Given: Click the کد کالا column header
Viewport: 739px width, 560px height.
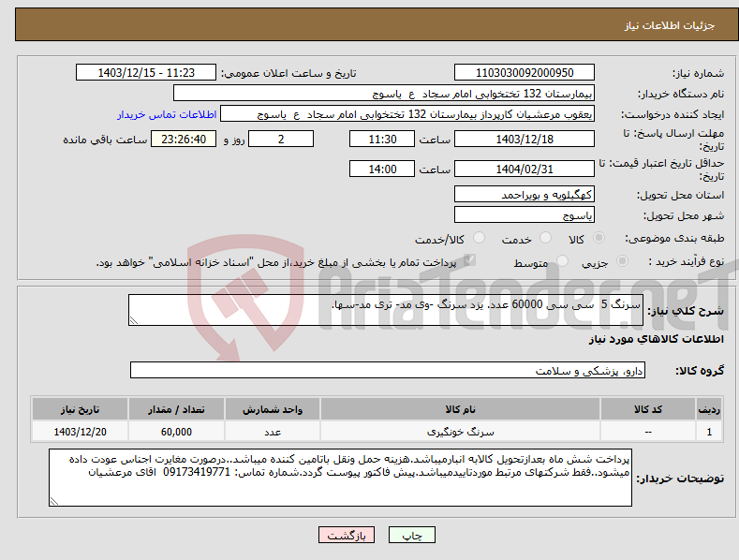Looking at the screenshot, I should (648, 409).
